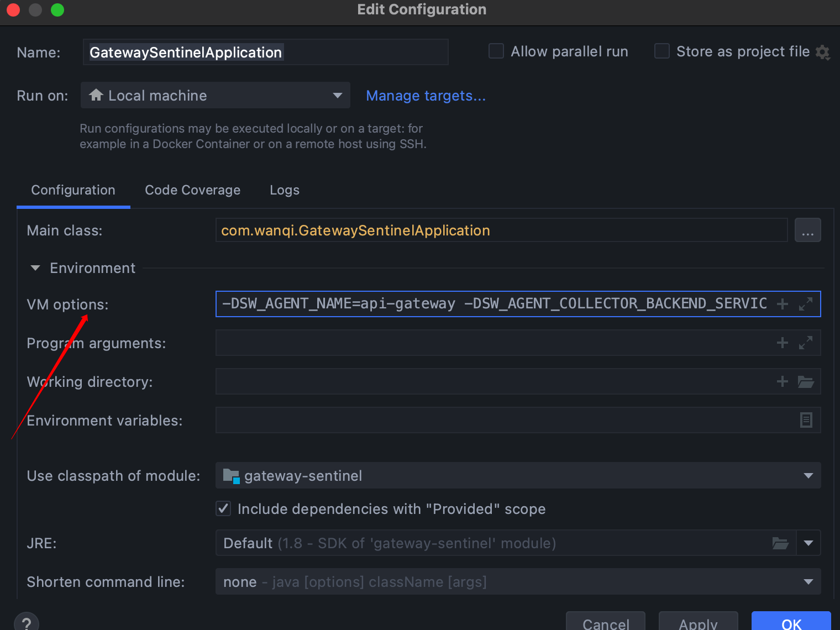Close the Edit Configuration window
Screen dimensions: 840x630
pyautogui.click(x=13, y=9)
